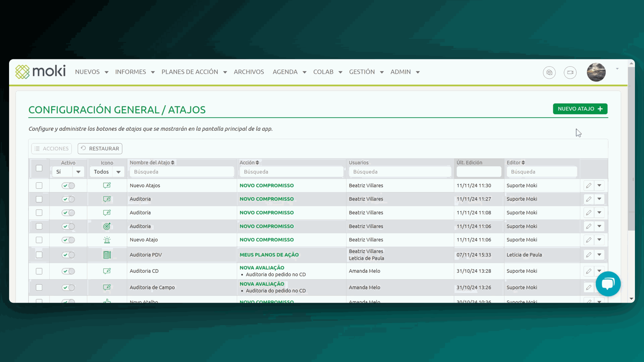Screen dimensions: 644x362
Task: Open the ADMIN menu
Action: point(405,72)
